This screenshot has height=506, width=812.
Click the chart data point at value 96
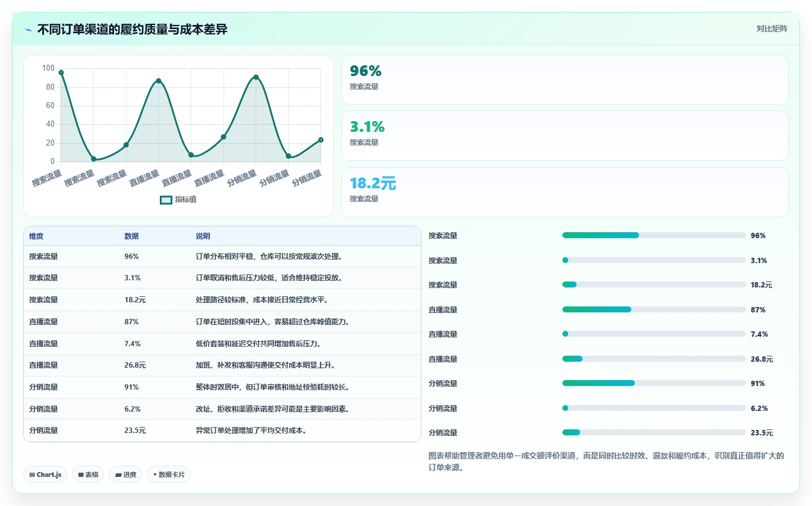coord(61,72)
